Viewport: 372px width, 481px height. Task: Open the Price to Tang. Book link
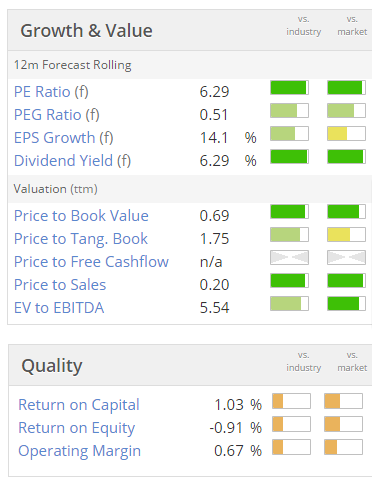pyautogui.click(x=81, y=239)
